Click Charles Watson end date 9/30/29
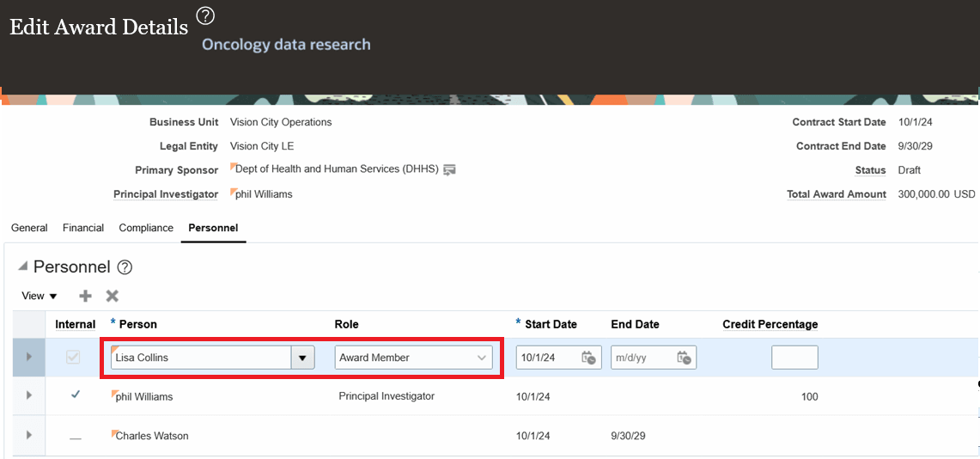This screenshot has height=459, width=980. 628,435
